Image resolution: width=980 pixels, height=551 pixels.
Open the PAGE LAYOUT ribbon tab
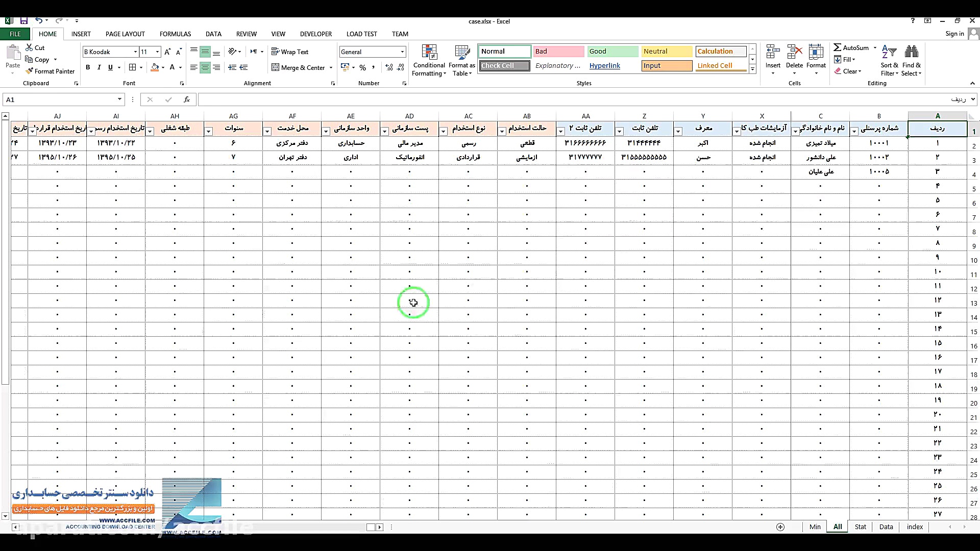125,34
